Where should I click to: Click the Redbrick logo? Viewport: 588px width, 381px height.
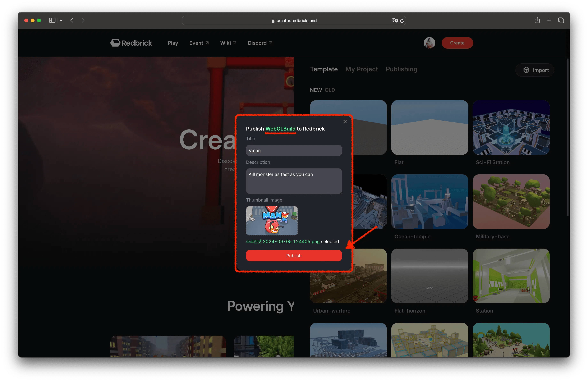tap(131, 43)
